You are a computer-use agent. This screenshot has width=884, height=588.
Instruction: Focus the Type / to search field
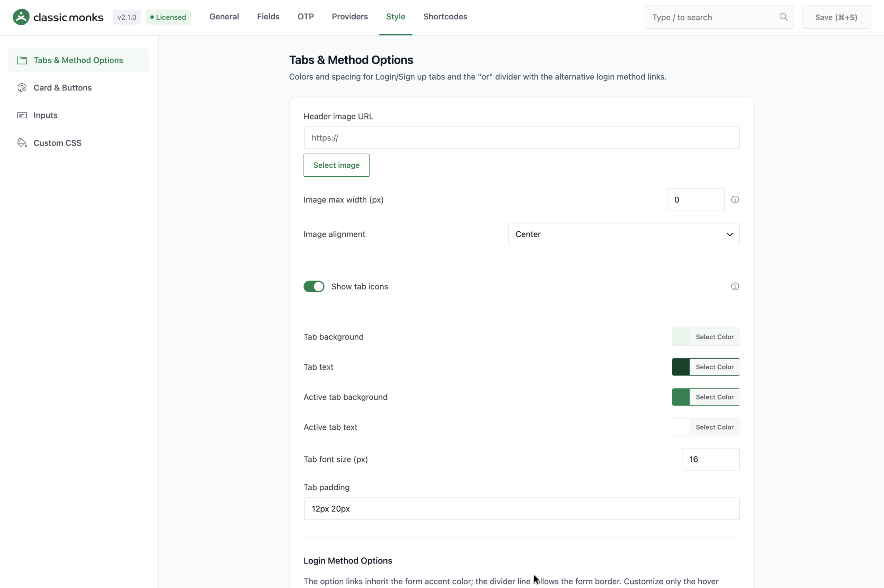pyautogui.click(x=719, y=17)
